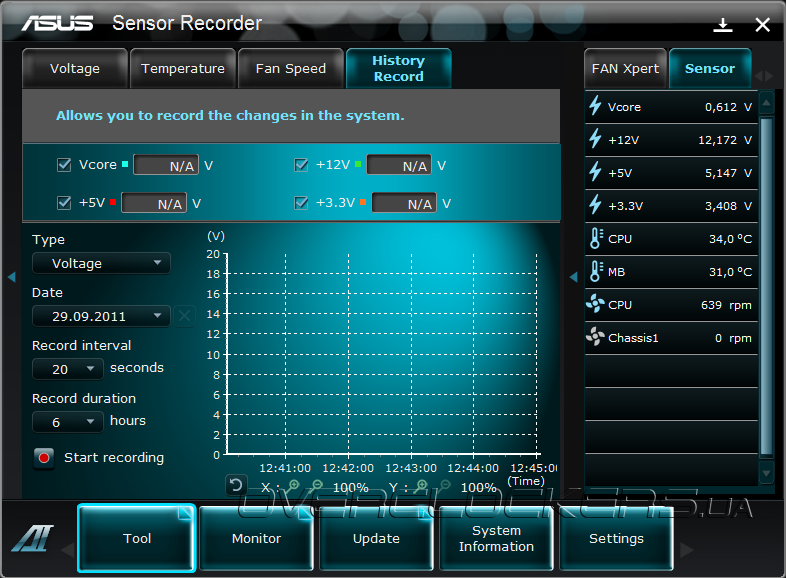Click the "12:43:00" time axis label
Image resolution: width=786 pixels, height=578 pixels.
pyautogui.click(x=411, y=468)
